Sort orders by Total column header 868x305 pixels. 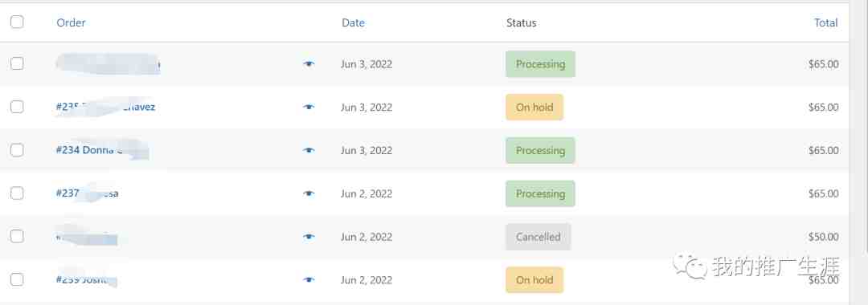[x=825, y=22]
